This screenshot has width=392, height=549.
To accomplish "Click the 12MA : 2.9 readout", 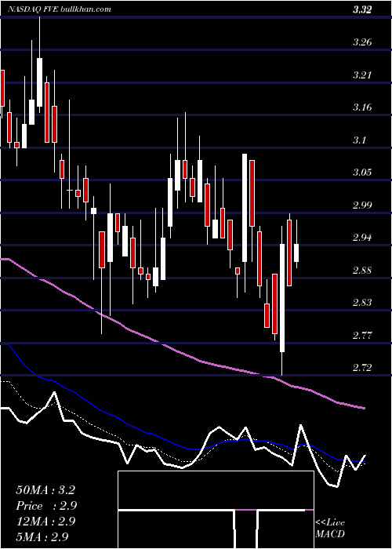I will (45, 522).
